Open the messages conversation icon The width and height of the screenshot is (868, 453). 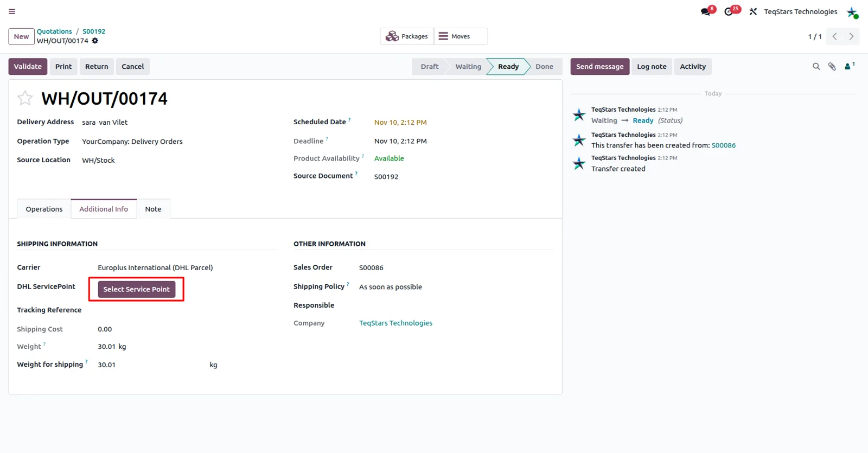706,11
